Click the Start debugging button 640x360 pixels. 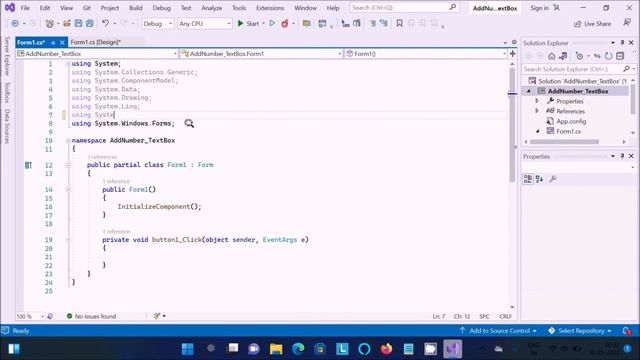click(x=248, y=24)
